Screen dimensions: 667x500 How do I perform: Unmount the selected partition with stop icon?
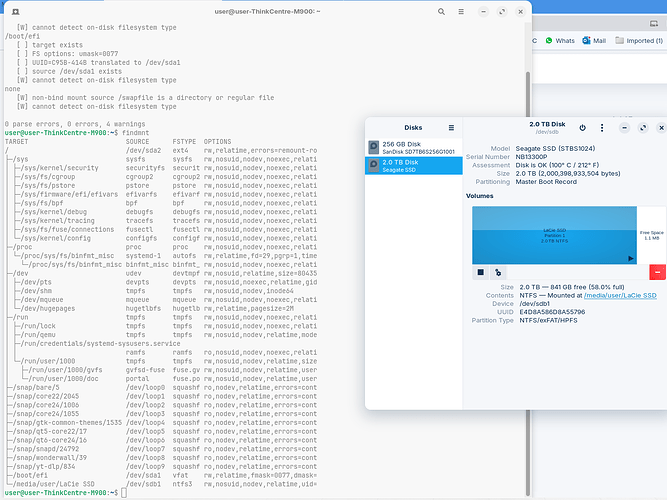[481, 272]
